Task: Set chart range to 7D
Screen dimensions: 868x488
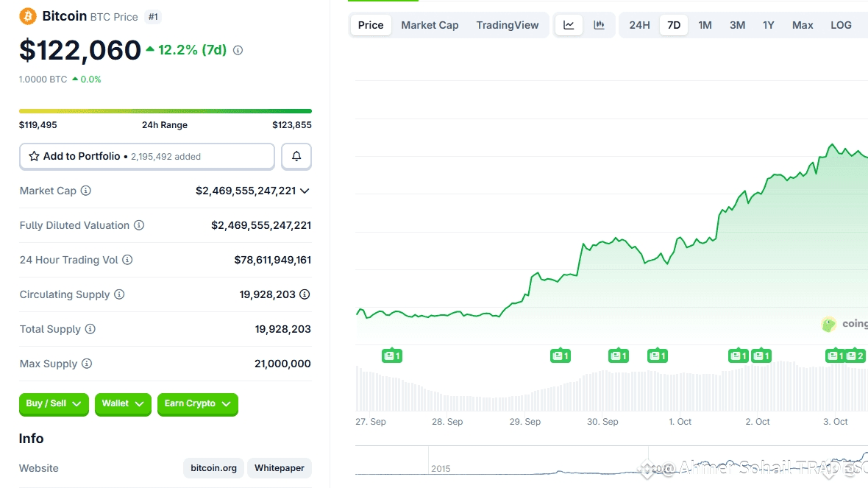Action: click(x=674, y=25)
